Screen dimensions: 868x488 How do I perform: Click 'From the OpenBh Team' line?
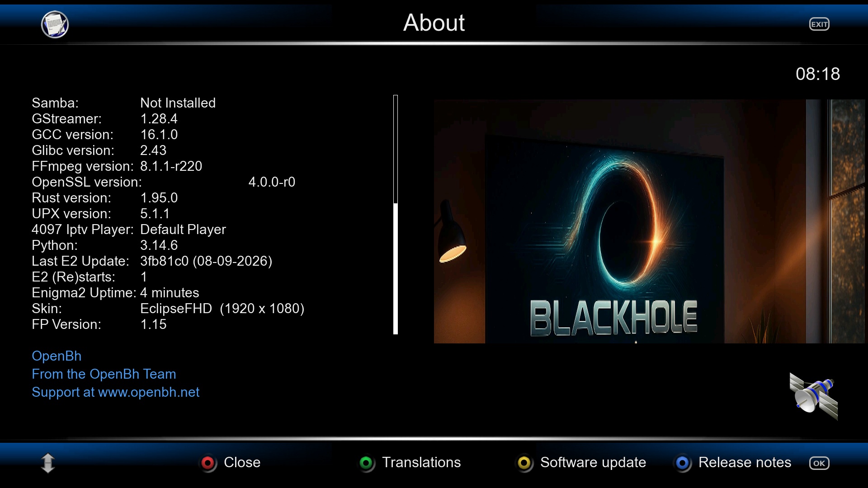tap(104, 374)
